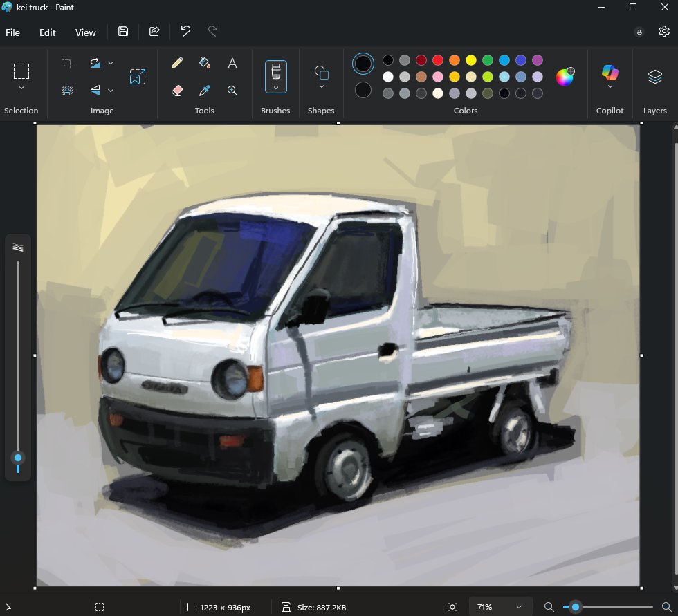This screenshot has height=616, width=678.
Task: Pick the green color swatch
Action: pyautogui.click(x=488, y=60)
